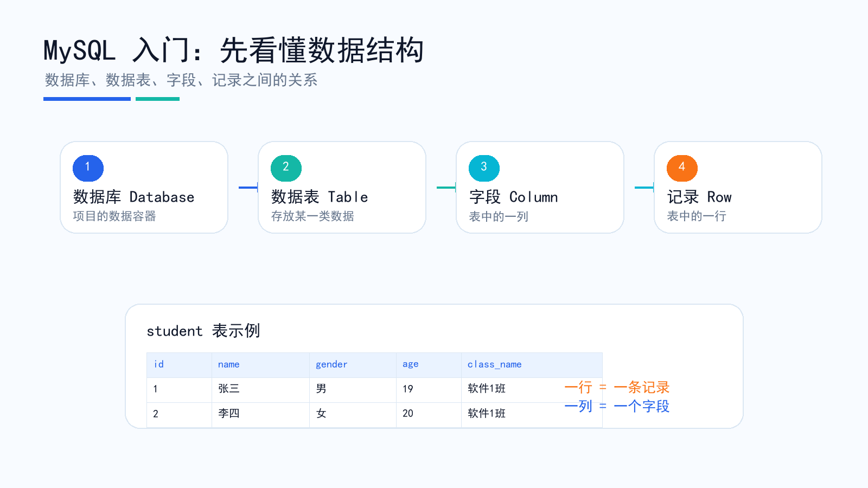
Task: Click the age cell '20'
Action: (x=429, y=415)
